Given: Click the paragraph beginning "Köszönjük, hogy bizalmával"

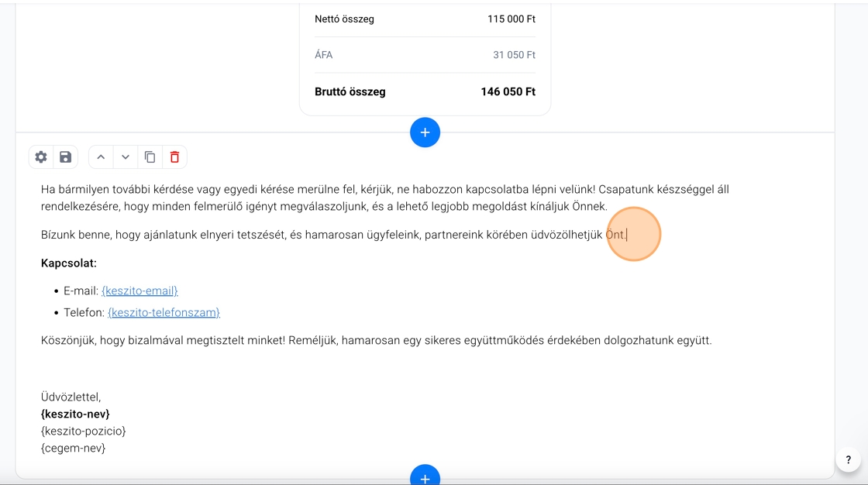Looking at the screenshot, I should (x=376, y=340).
